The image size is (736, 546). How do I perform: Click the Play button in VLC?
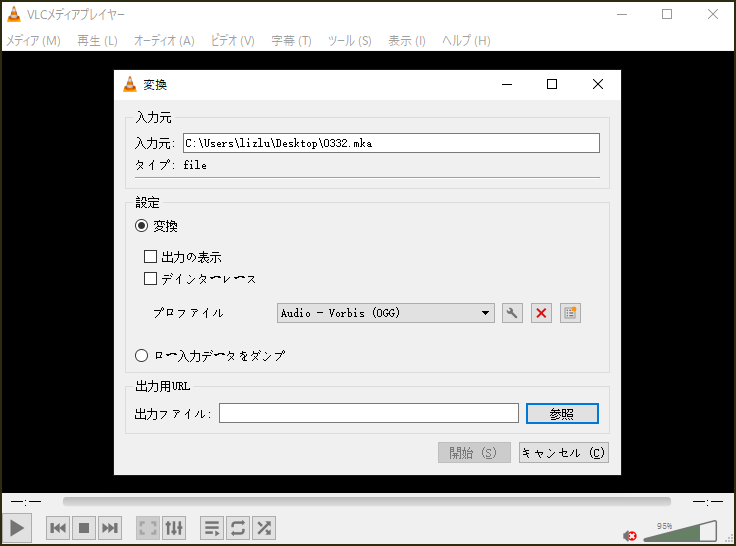click(17, 528)
